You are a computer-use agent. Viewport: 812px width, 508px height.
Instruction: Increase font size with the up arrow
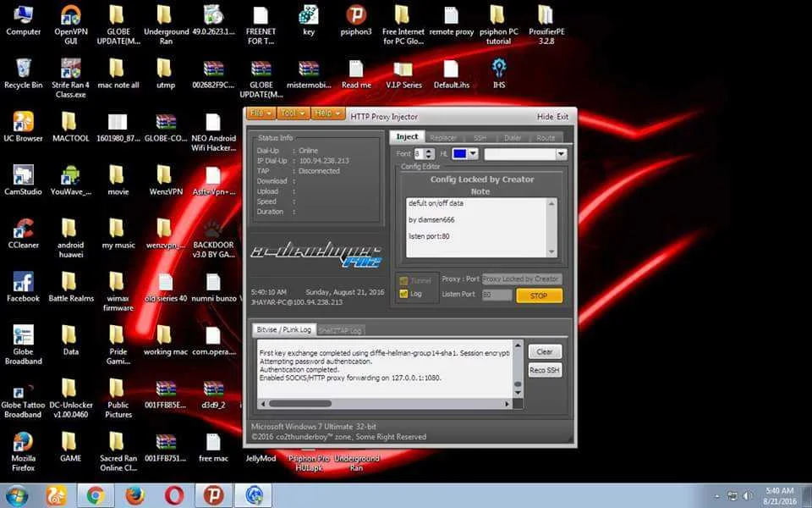point(430,151)
